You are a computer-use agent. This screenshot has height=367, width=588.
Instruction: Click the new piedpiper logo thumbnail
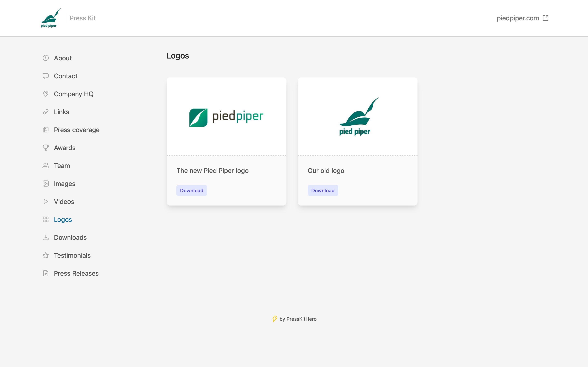click(226, 117)
